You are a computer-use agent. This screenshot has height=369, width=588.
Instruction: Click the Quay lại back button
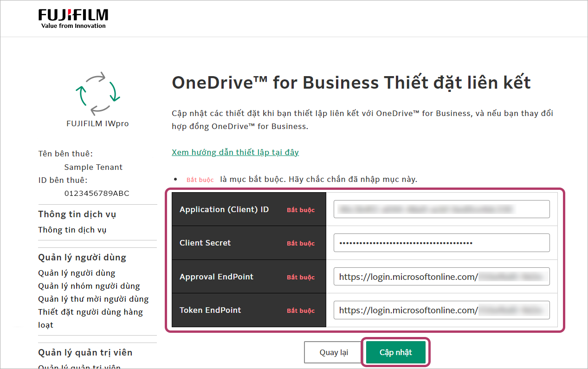[334, 352]
